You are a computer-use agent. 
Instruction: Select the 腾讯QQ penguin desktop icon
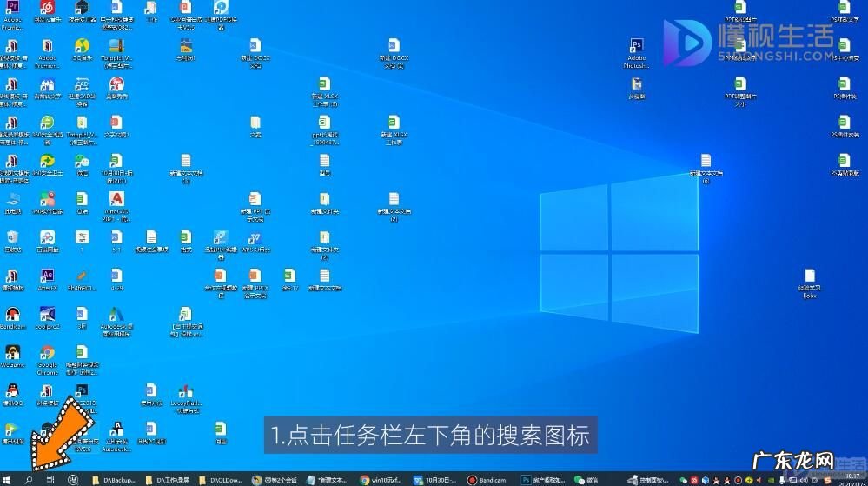click(x=13, y=395)
